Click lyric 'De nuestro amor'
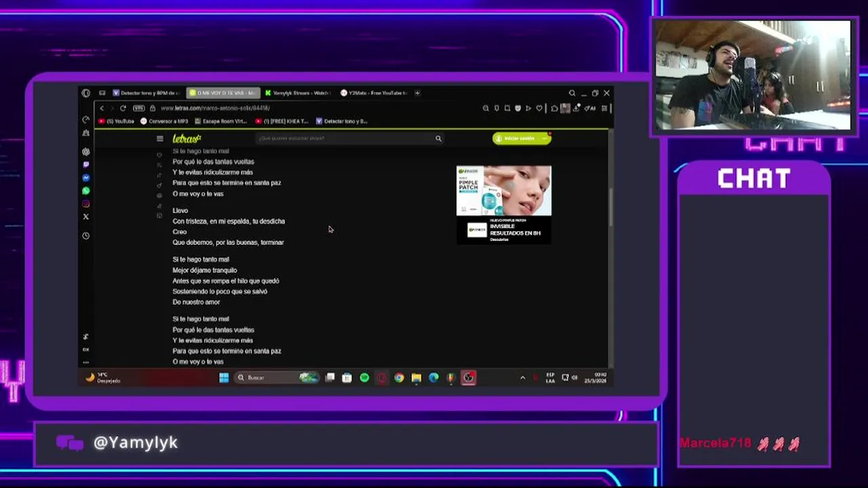Screen dimensions: 868x488 196,302
